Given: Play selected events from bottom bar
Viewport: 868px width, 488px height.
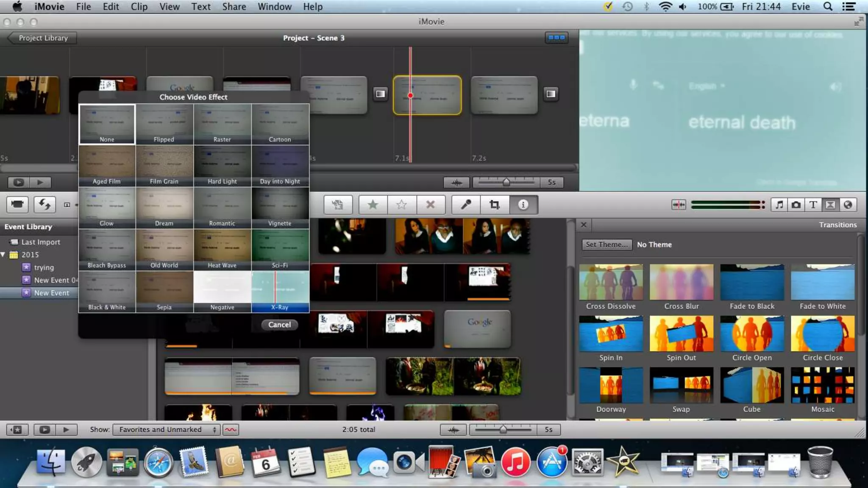Looking at the screenshot, I should [66, 430].
